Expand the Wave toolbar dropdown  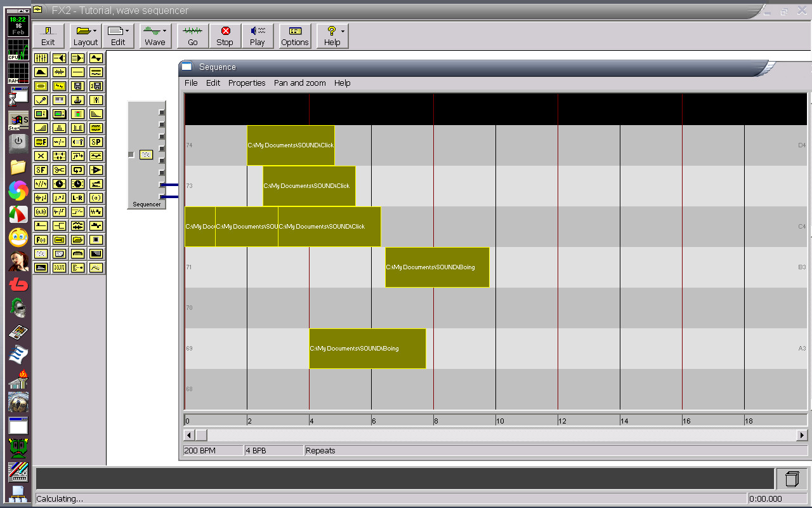(155, 36)
